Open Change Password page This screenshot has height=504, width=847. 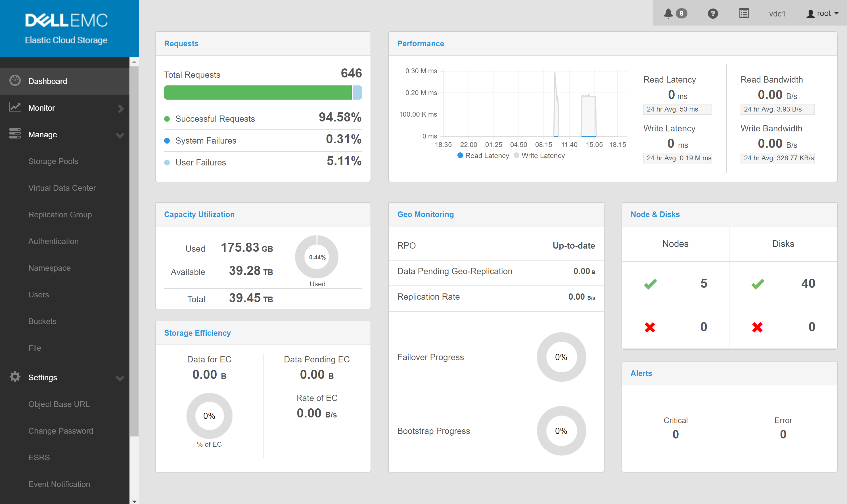(60, 430)
